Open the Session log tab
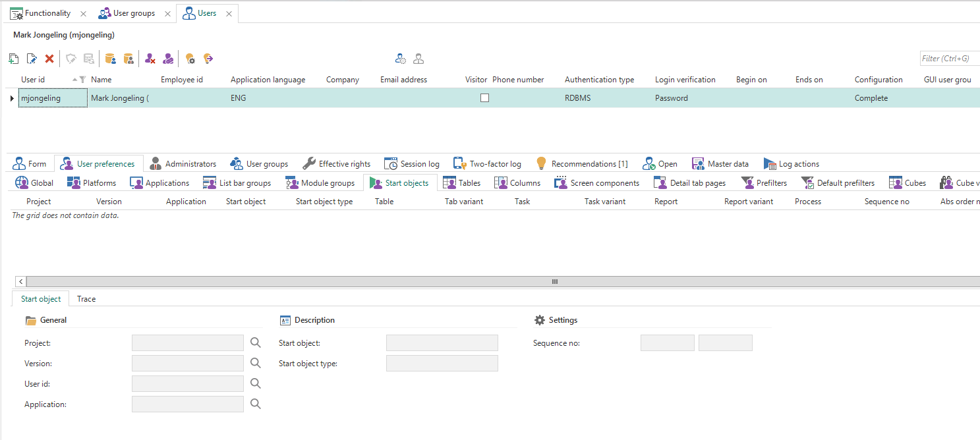Image resolution: width=980 pixels, height=440 pixels. click(411, 163)
